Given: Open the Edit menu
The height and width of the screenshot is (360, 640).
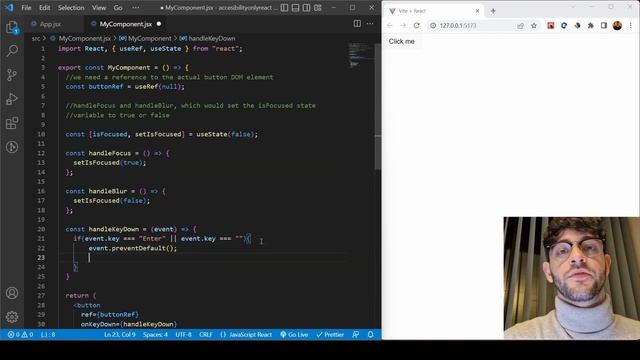Looking at the screenshot, I should pos(44,8).
